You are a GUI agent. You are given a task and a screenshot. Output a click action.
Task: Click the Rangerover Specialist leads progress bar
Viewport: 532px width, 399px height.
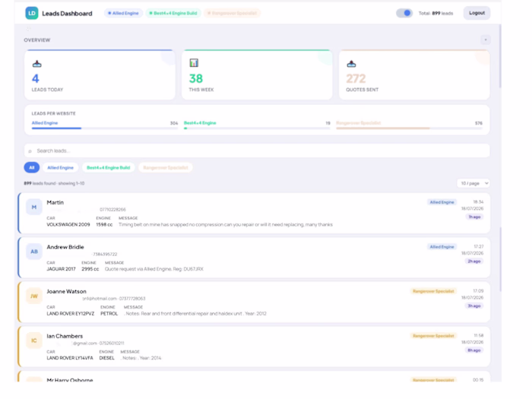click(x=409, y=128)
